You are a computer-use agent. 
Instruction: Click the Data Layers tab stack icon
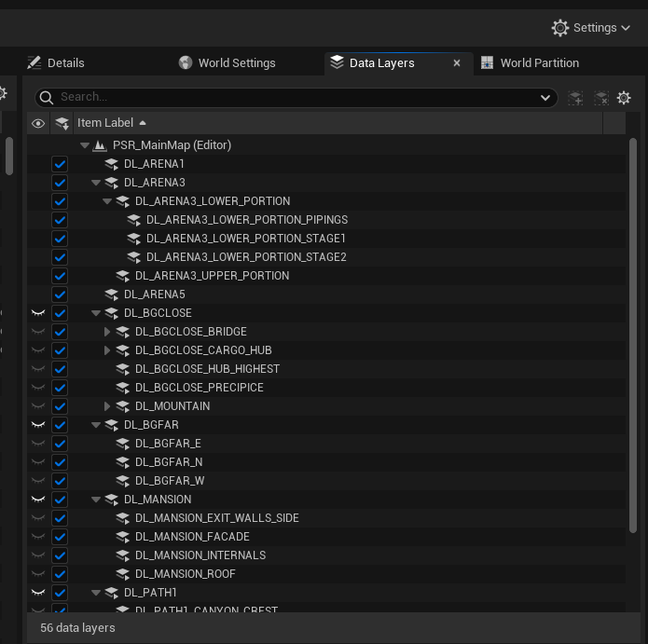[337, 62]
